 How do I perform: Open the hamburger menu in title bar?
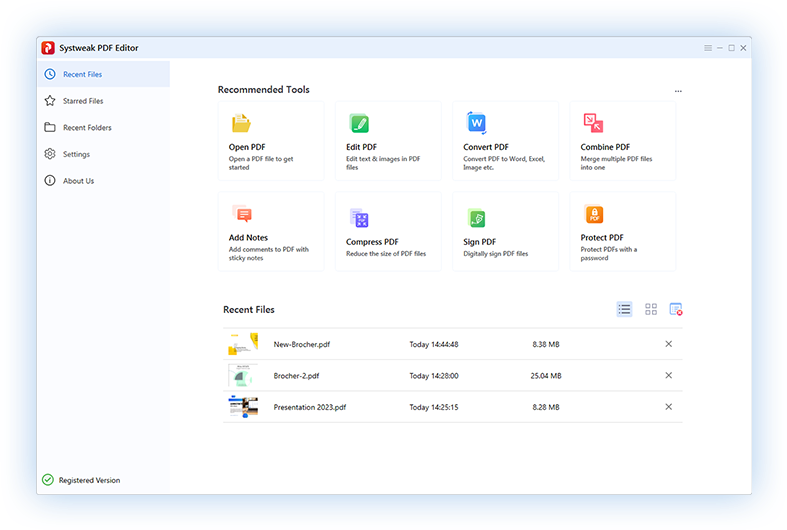click(x=708, y=48)
